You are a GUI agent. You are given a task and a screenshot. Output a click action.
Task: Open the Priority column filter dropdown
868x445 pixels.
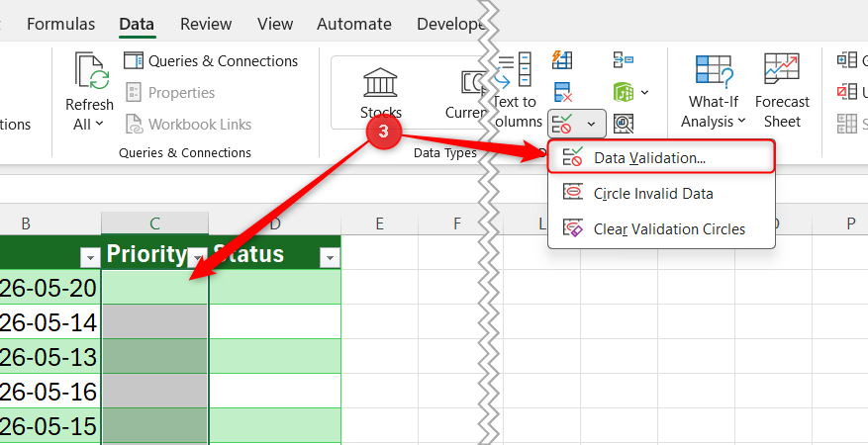[197, 257]
